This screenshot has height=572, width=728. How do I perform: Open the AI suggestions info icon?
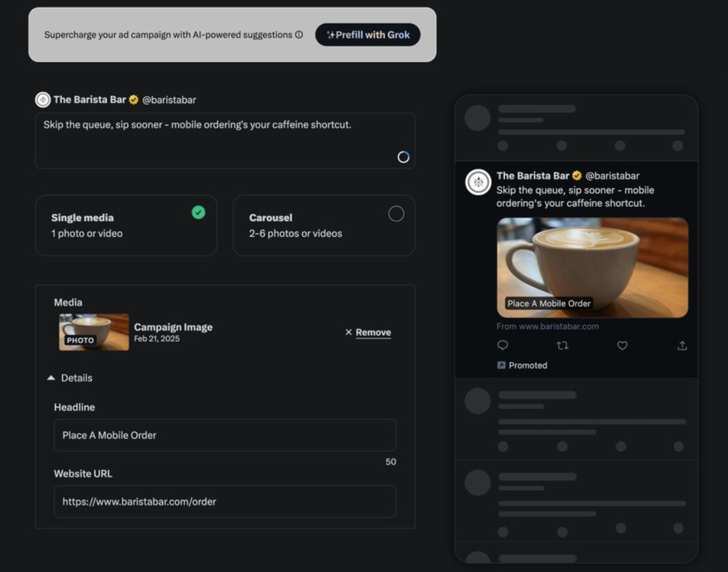[x=299, y=35]
